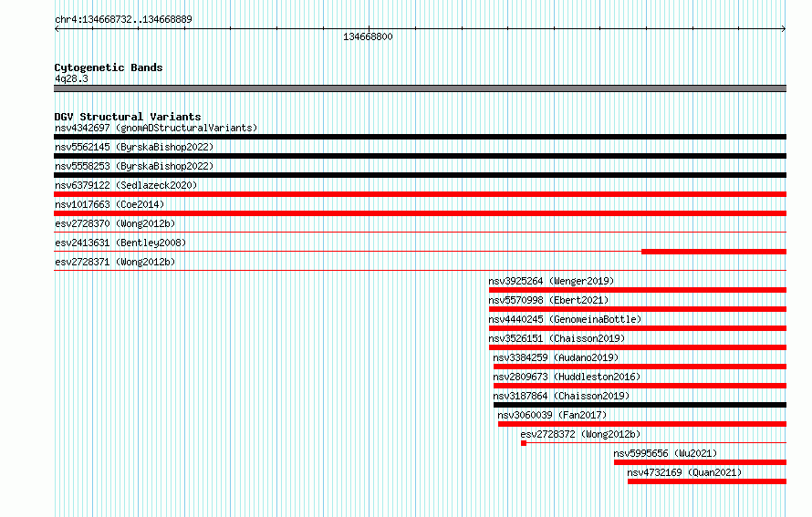Click the small red square of esv2728372
Image resolution: width=812 pixels, height=517 pixels.
(x=524, y=443)
